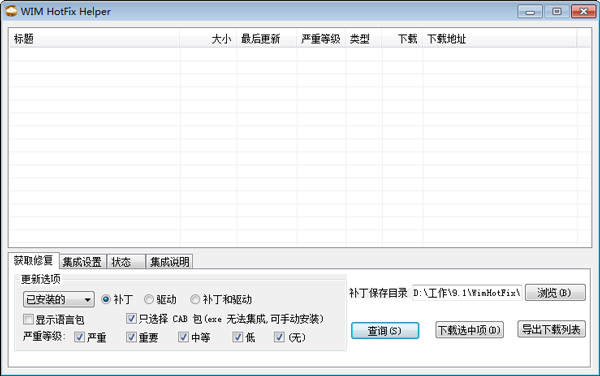Switch to the 获取修复 tab
600x376 pixels.
pos(33,260)
